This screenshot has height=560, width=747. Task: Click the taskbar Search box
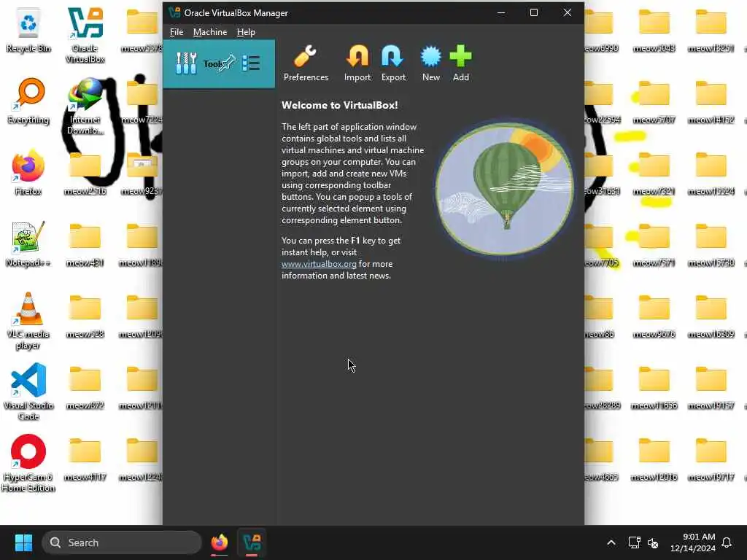point(122,542)
